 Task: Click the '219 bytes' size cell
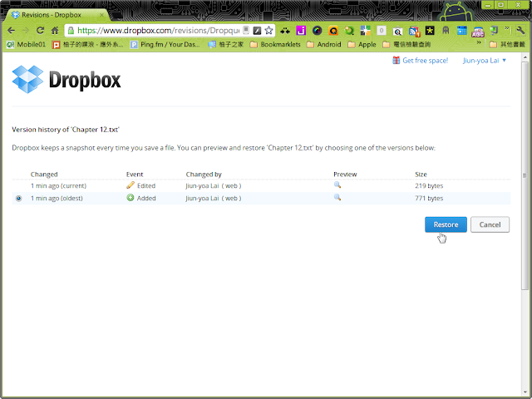[429, 185]
